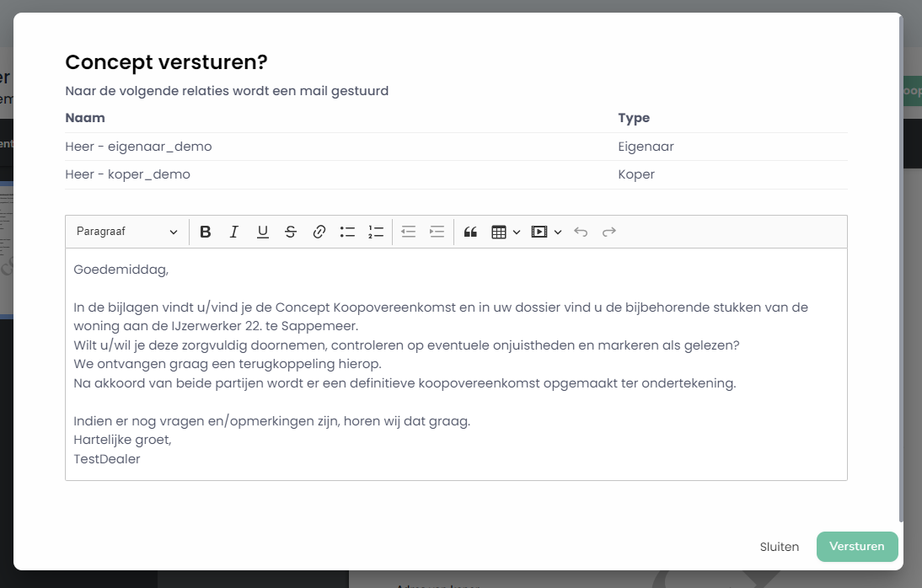
Task: Expand the media options arrow
Action: 557,232
